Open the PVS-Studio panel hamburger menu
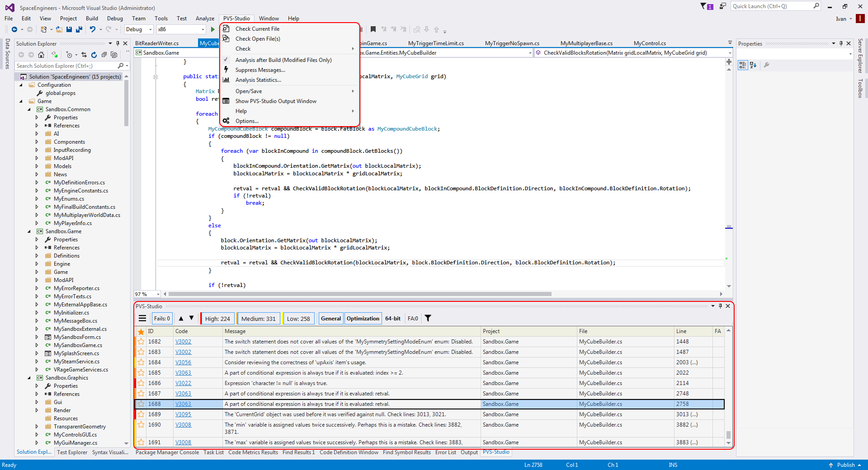This screenshot has height=470, width=868. [142, 319]
